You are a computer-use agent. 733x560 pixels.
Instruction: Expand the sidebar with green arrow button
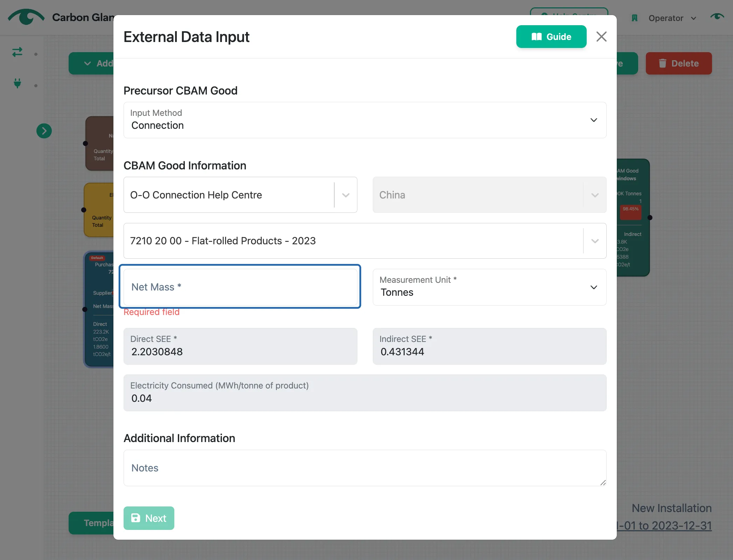pos(44,131)
